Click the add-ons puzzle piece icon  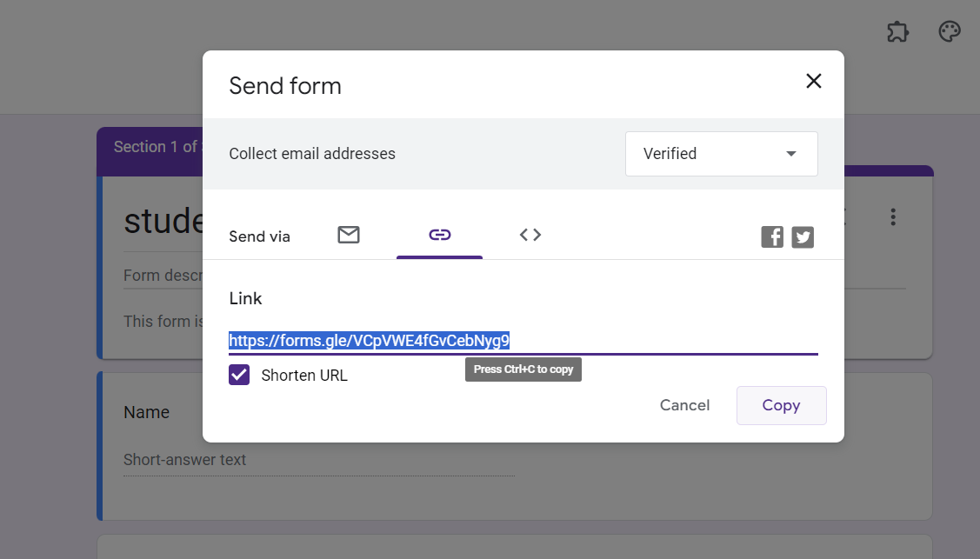point(897,32)
